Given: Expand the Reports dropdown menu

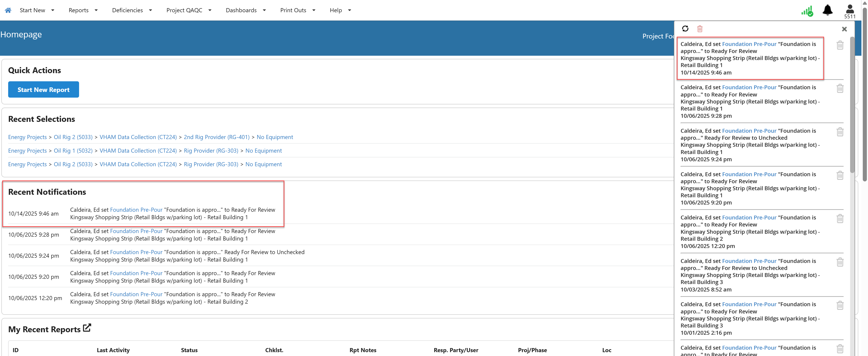Looking at the screenshot, I should pos(83,10).
